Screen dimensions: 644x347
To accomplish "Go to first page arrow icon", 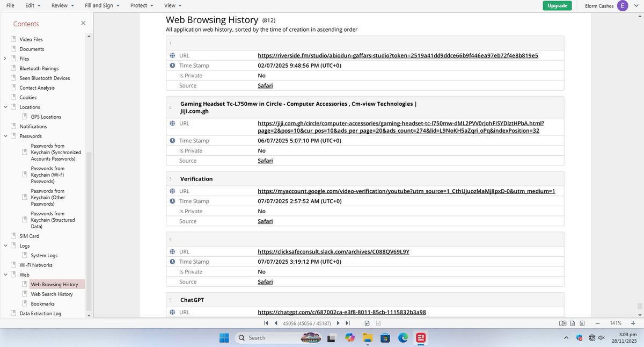I will [x=266, y=323].
